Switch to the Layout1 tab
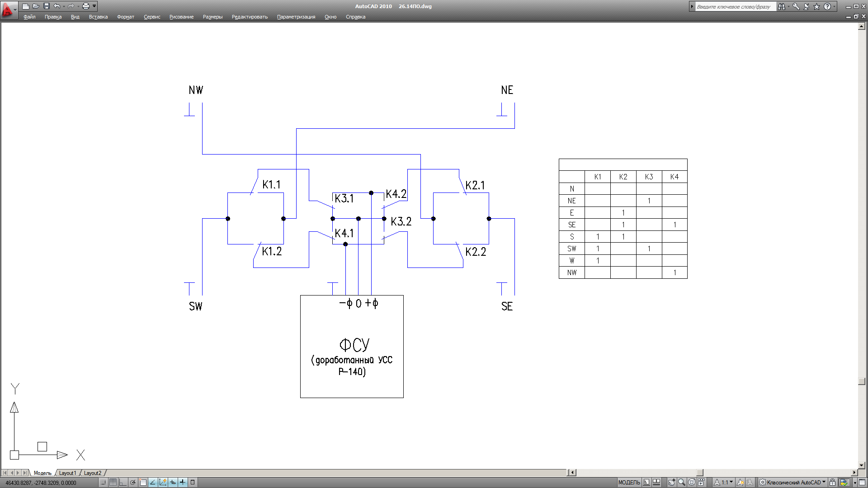This screenshot has height=488, width=868. point(67,473)
